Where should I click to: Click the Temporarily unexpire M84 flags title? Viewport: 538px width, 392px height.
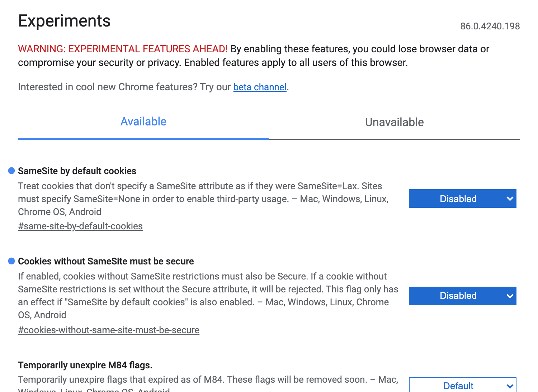coord(85,365)
